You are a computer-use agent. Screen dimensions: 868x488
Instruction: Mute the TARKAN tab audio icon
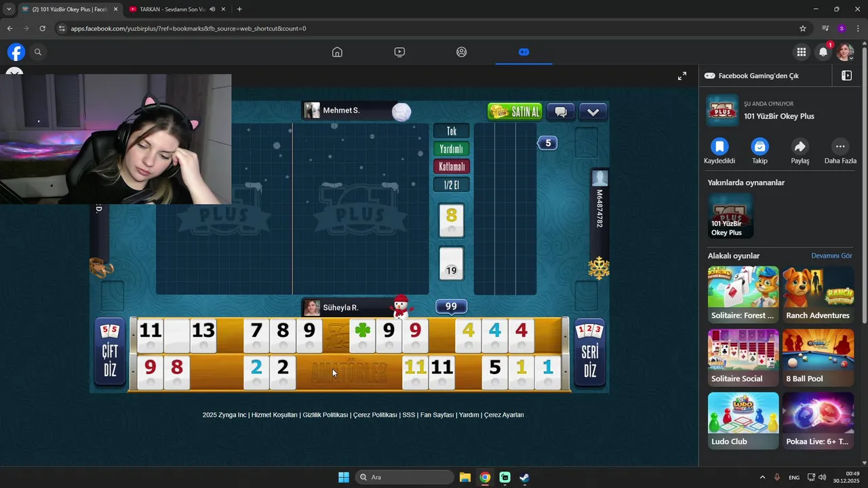pyautogui.click(x=212, y=9)
